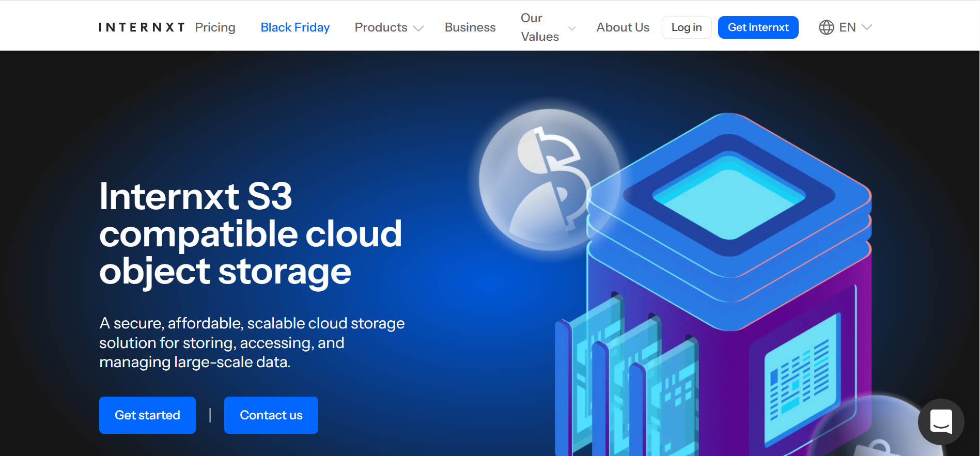Open the EN language dropdown

(845, 27)
